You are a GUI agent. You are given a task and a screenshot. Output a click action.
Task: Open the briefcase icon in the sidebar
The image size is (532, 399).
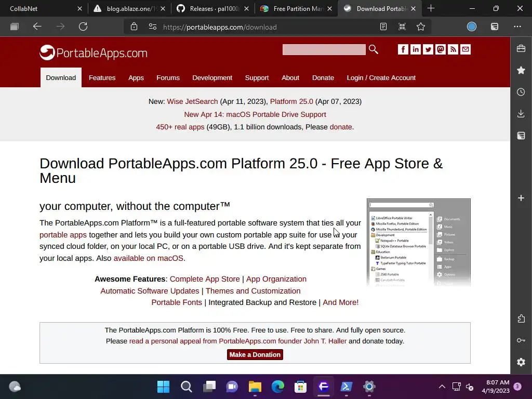[521, 48]
